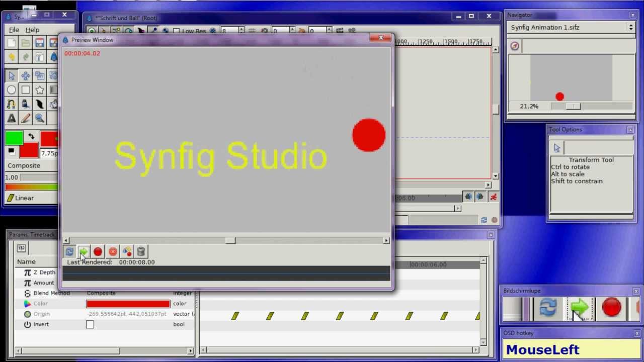Create a new file from toolbox

(x=12, y=43)
